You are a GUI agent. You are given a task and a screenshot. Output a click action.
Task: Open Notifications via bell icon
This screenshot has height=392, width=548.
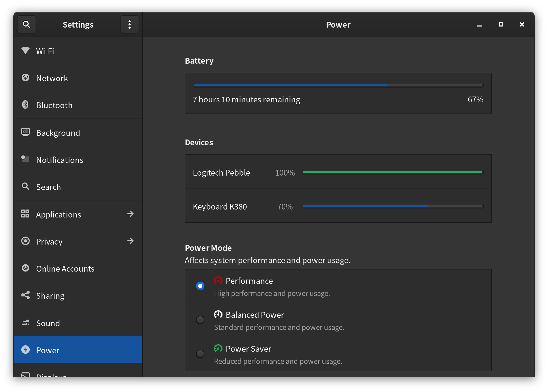25,159
